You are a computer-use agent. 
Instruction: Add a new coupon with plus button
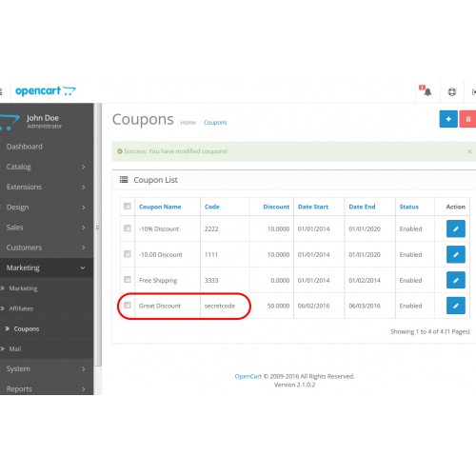448,119
